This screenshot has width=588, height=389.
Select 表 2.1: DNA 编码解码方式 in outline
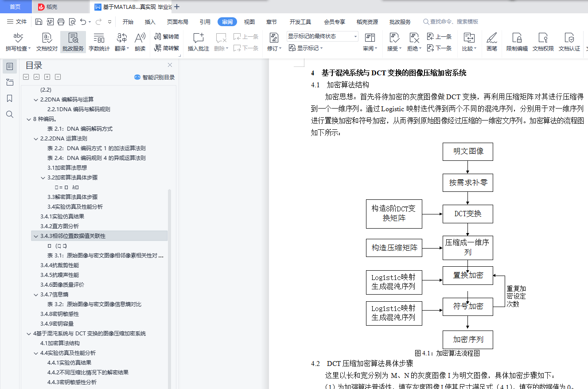pos(80,129)
